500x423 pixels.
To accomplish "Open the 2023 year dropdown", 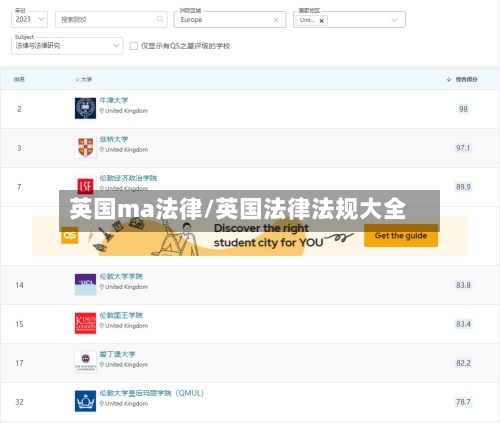I will (29, 19).
